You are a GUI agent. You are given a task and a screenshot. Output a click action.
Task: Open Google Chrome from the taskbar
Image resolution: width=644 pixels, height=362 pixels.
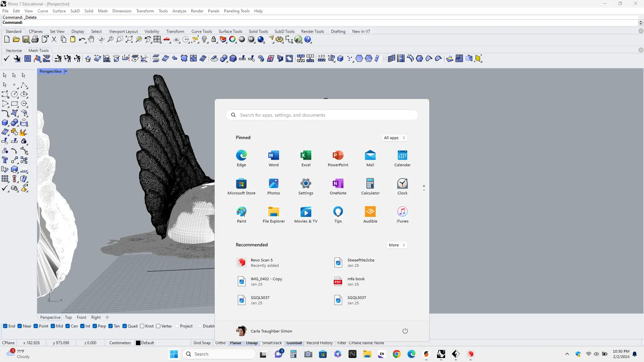(397, 354)
